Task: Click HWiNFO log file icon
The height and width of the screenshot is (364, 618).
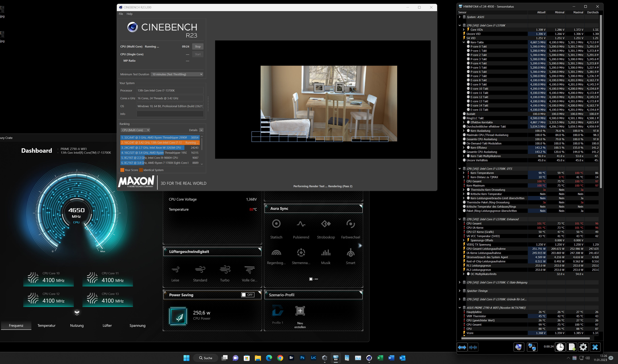Action: coord(572,347)
